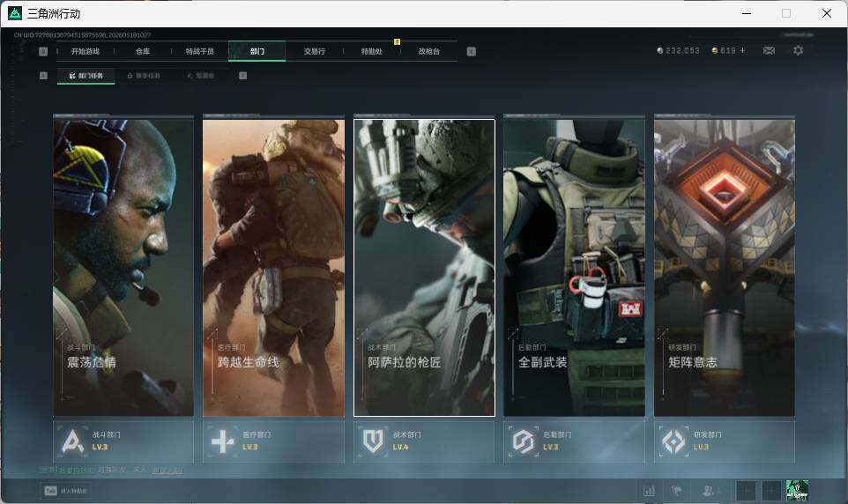848x504 pixels.
Task: Click the plus to add 616 currency
Action: pos(742,50)
